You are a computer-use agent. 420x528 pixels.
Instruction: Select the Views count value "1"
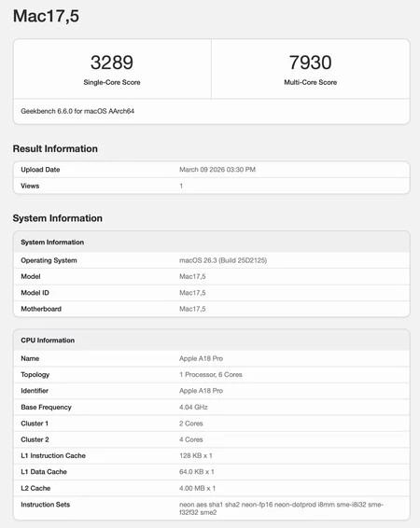pos(181,186)
